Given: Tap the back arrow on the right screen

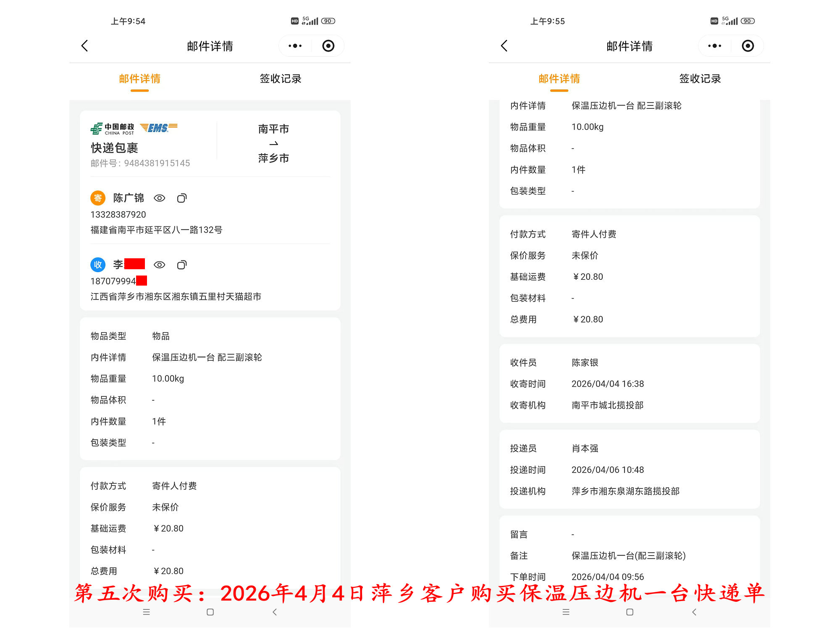Looking at the screenshot, I should [505, 45].
